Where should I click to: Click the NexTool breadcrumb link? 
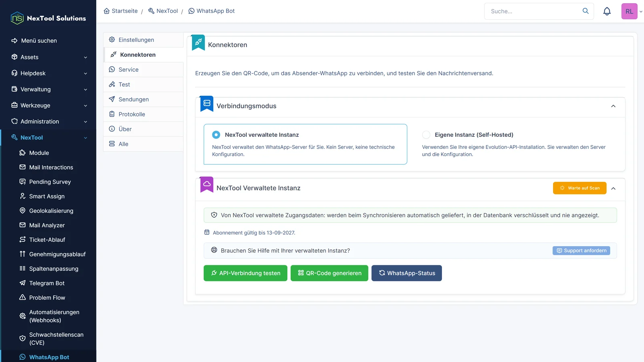coord(163,11)
